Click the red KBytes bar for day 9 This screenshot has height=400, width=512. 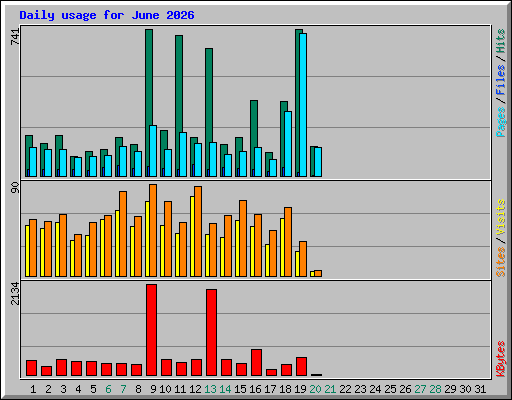click(x=152, y=330)
